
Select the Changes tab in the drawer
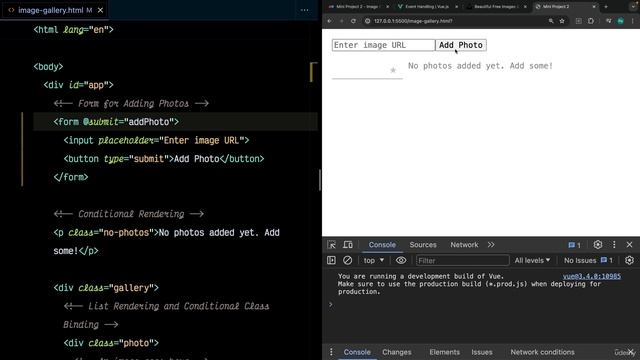click(x=397, y=352)
